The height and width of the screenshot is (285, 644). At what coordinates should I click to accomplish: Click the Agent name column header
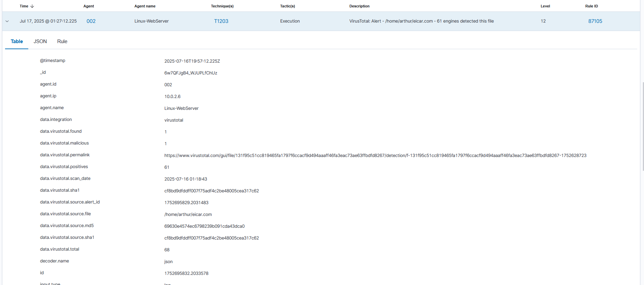click(x=145, y=6)
